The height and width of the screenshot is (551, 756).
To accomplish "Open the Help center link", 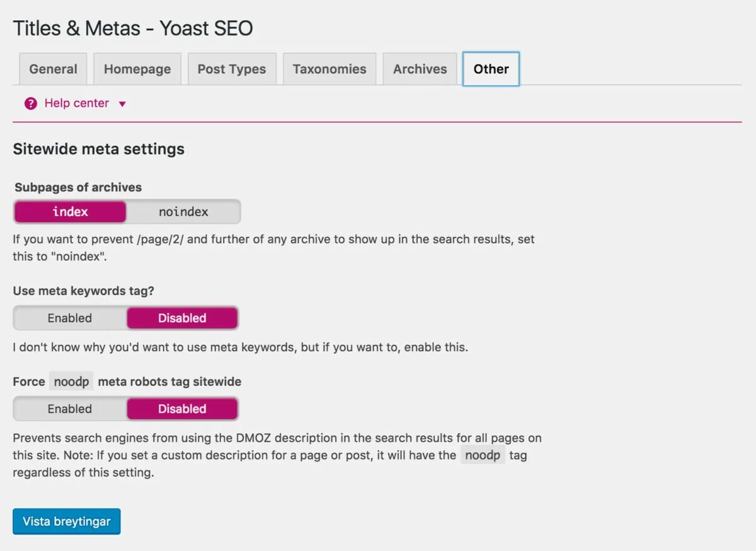I will [x=76, y=103].
